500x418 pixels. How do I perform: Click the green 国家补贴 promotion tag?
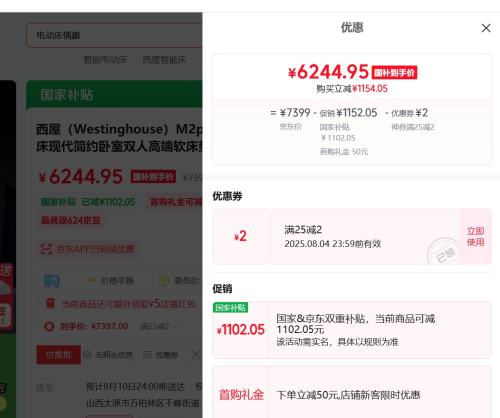click(x=230, y=307)
